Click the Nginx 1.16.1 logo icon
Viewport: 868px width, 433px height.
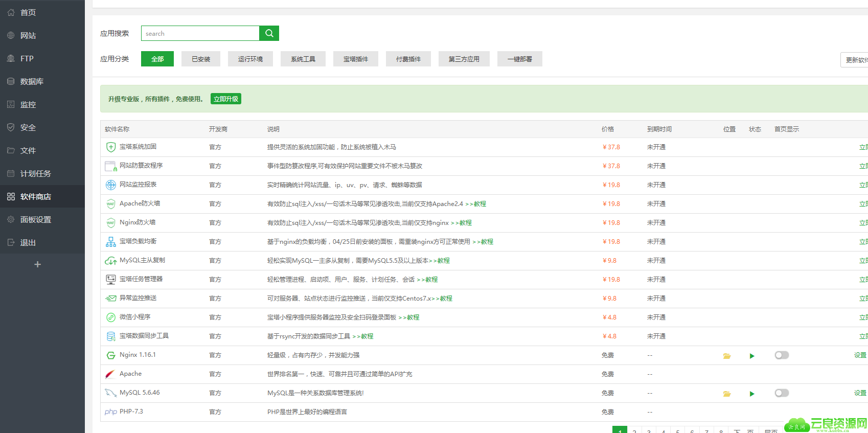tap(110, 355)
